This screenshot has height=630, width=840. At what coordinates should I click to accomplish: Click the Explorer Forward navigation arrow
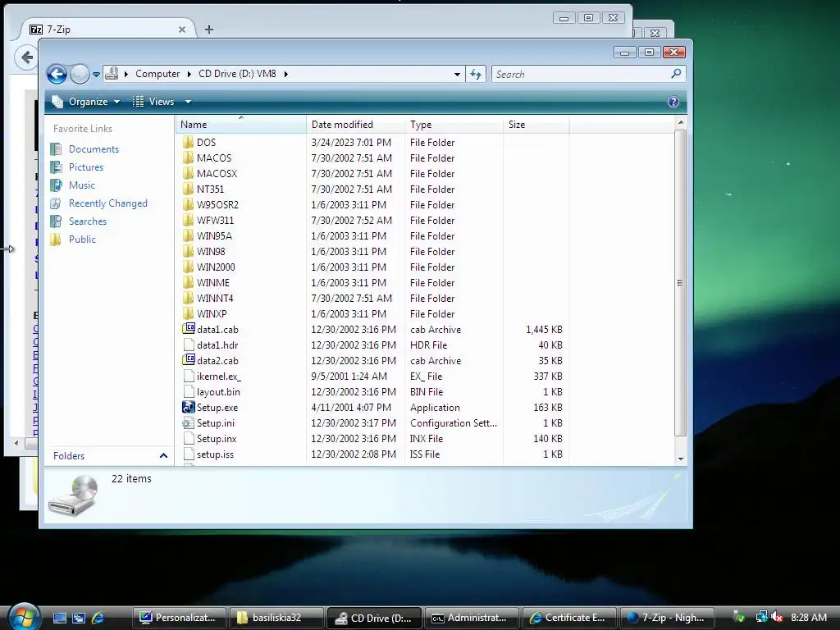point(80,74)
